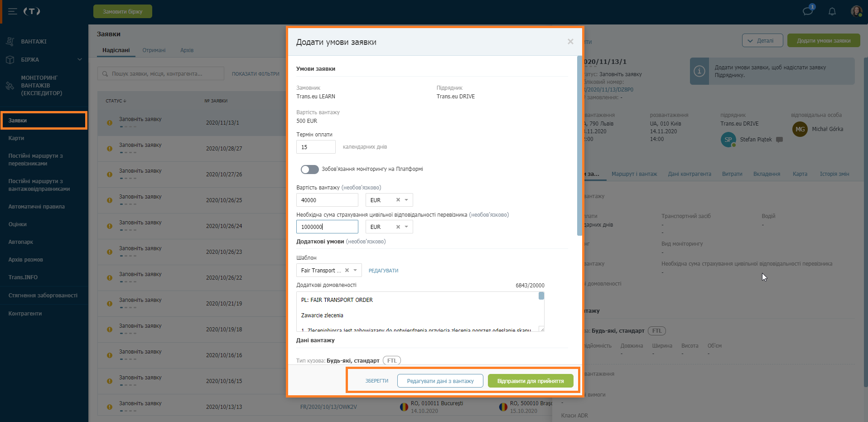Click ПОКАЗАТИ ФІЛЬТРИ link

256,74
